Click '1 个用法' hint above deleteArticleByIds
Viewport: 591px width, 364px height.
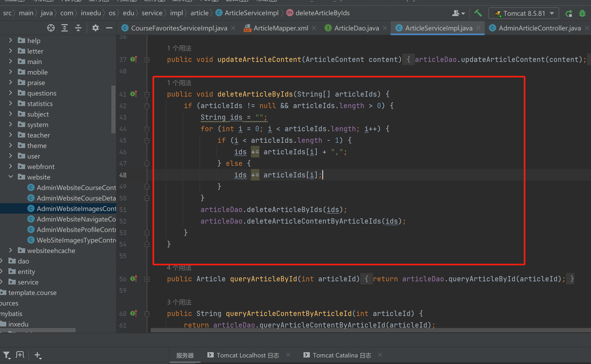point(179,83)
